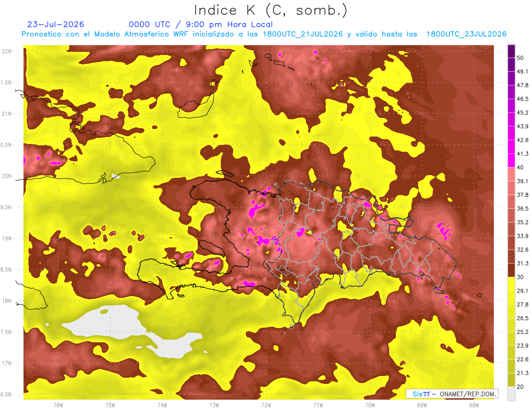Viewport: 532px width, 411px height.
Task: Click the colorbar value "36.5"
Action: point(523,208)
